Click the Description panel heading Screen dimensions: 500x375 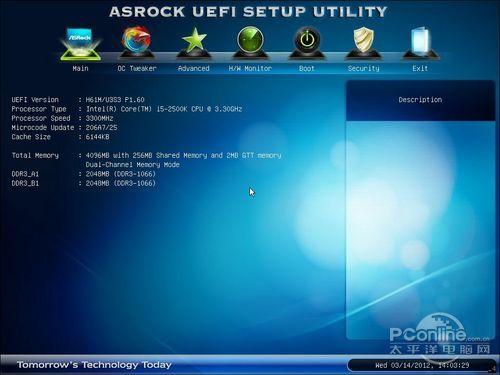(x=420, y=100)
